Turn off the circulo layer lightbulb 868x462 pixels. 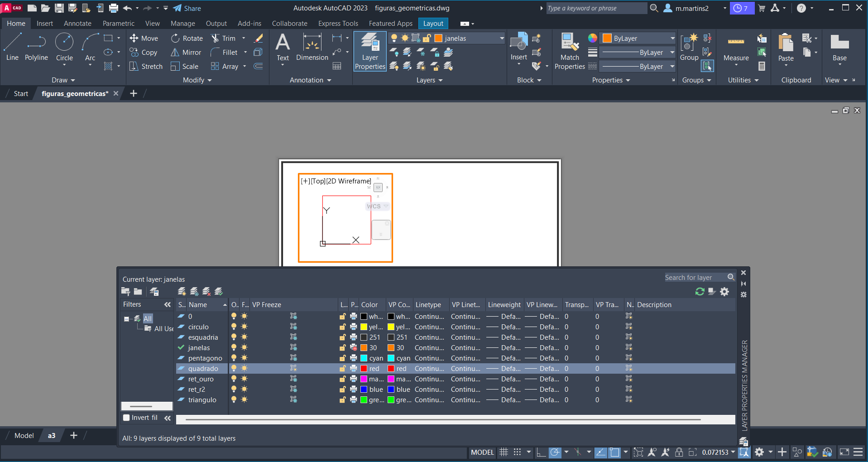tap(234, 327)
